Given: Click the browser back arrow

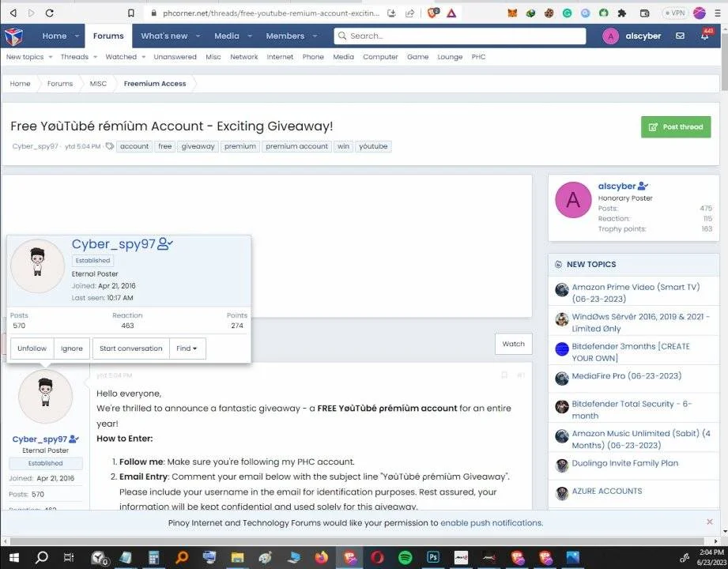Looking at the screenshot, I should (x=13, y=13).
